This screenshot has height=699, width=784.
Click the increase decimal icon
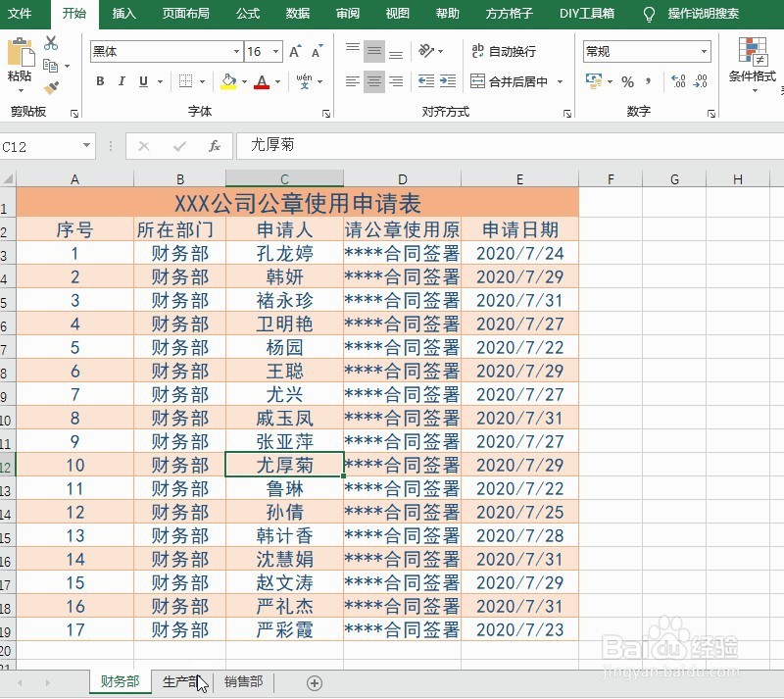pos(677,80)
